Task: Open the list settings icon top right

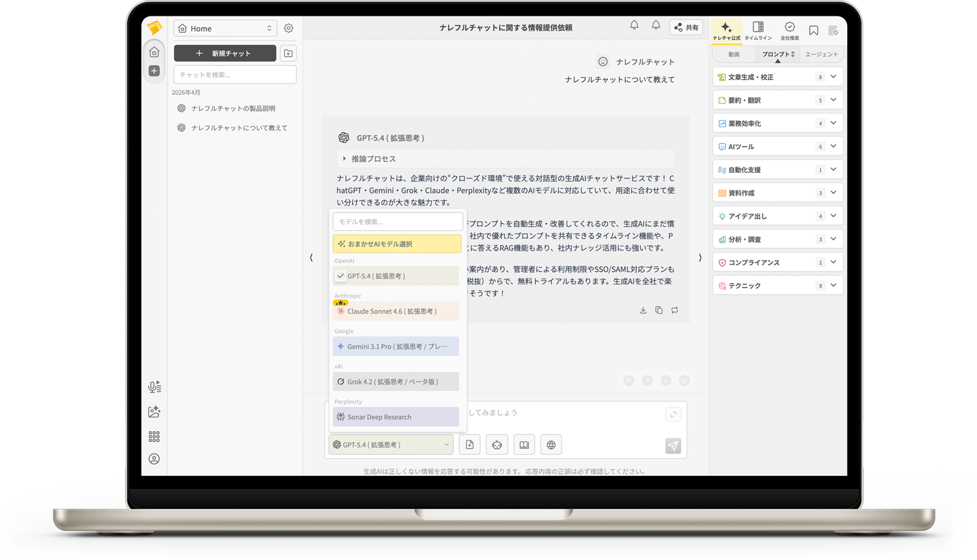Action: point(833,30)
